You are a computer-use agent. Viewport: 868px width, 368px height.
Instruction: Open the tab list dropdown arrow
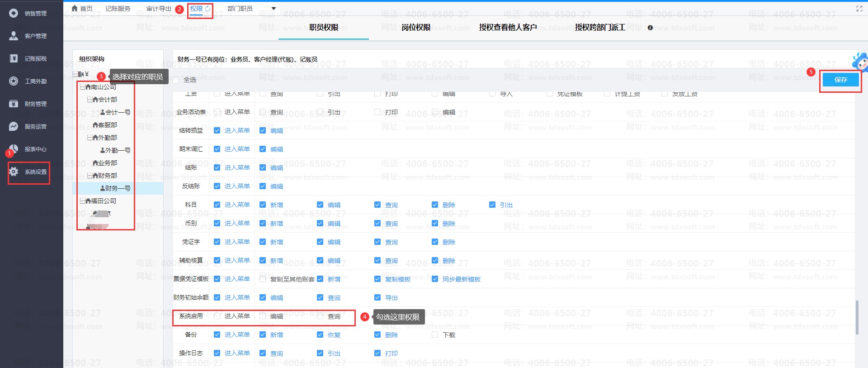click(x=274, y=9)
